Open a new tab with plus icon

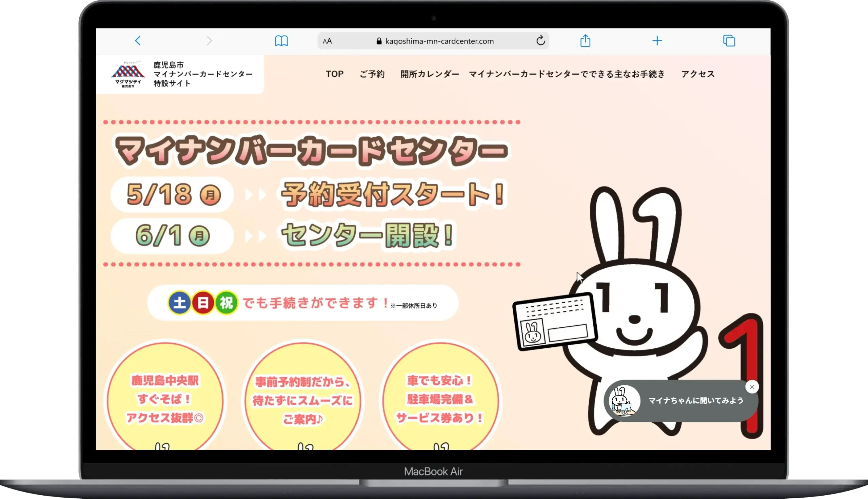pos(657,41)
